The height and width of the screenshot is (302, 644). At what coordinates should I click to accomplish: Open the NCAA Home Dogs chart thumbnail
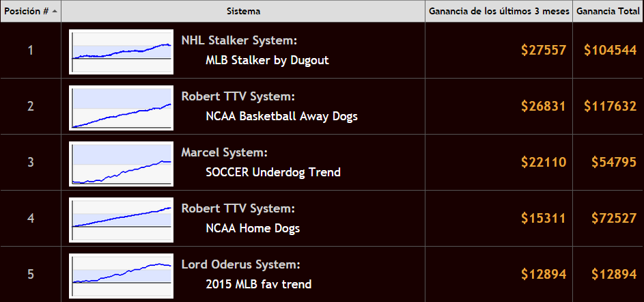121,220
